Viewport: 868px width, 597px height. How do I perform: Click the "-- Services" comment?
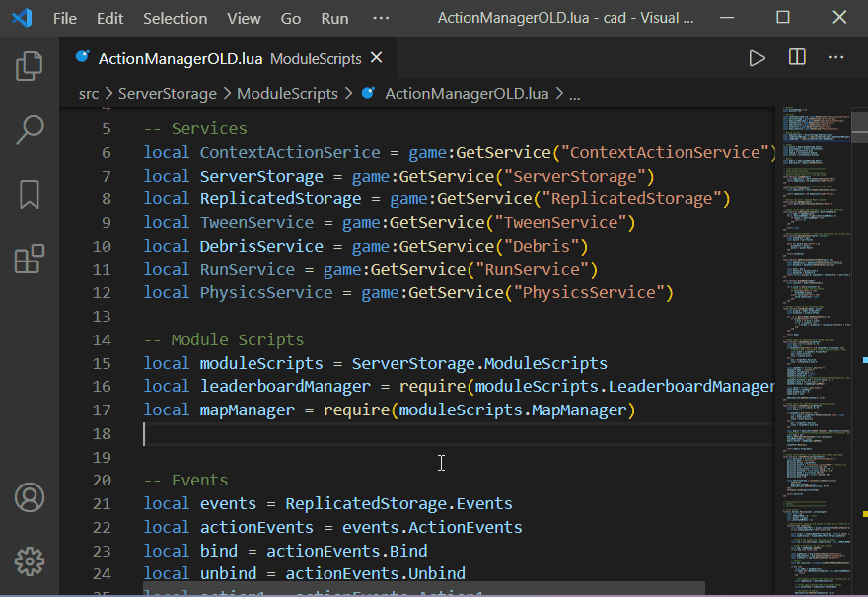[x=195, y=128]
